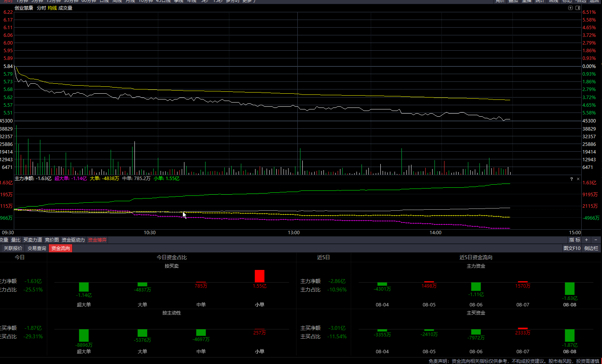Click the 成交量 legend label beside 均线
The width and height of the screenshot is (602, 364).
pos(65,8)
